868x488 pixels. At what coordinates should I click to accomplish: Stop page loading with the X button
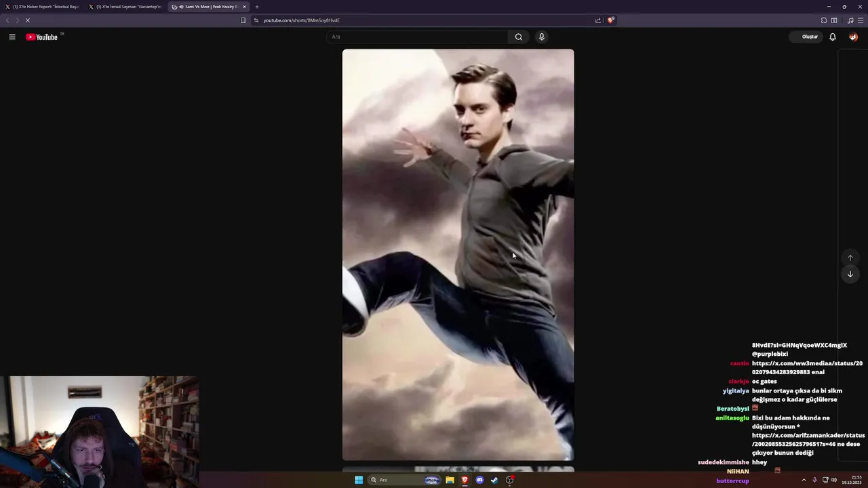click(x=28, y=20)
